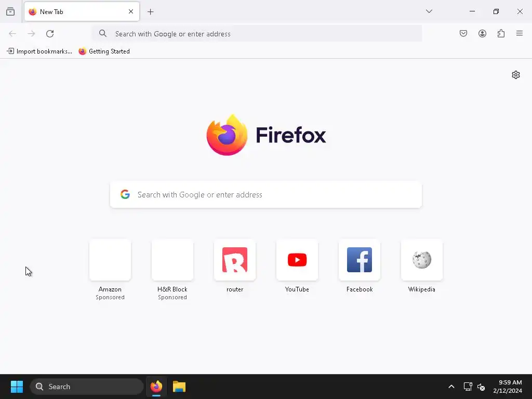The image size is (532, 399).
Task: Close the New Tab tab
Action: (x=131, y=11)
